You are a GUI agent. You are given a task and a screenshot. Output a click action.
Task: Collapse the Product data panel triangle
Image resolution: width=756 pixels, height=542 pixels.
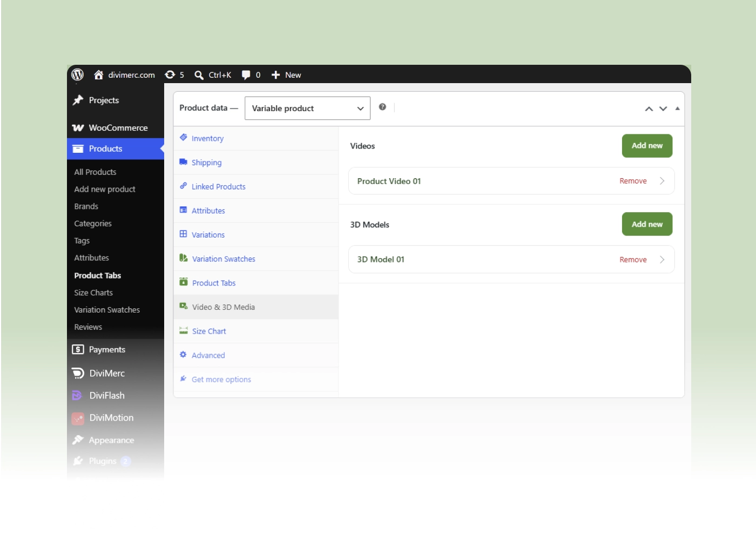(x=677, y=109)
